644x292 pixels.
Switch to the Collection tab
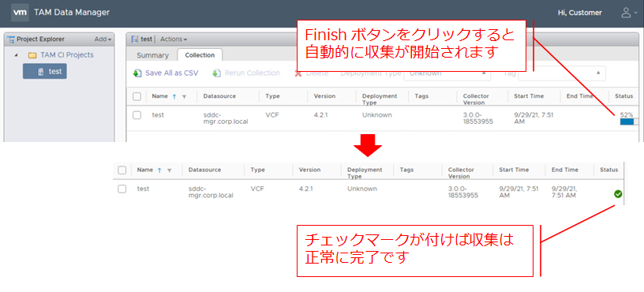click(x=200, y=55)
